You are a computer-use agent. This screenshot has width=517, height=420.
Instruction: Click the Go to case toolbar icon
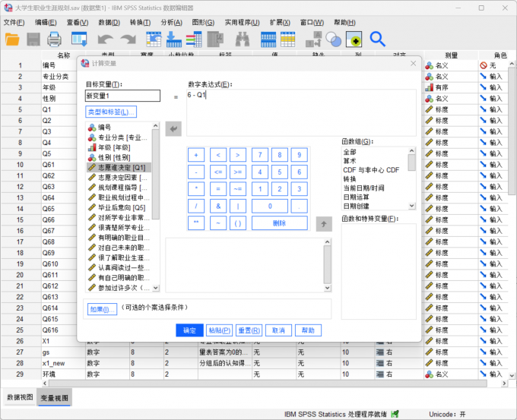[154, 39]
